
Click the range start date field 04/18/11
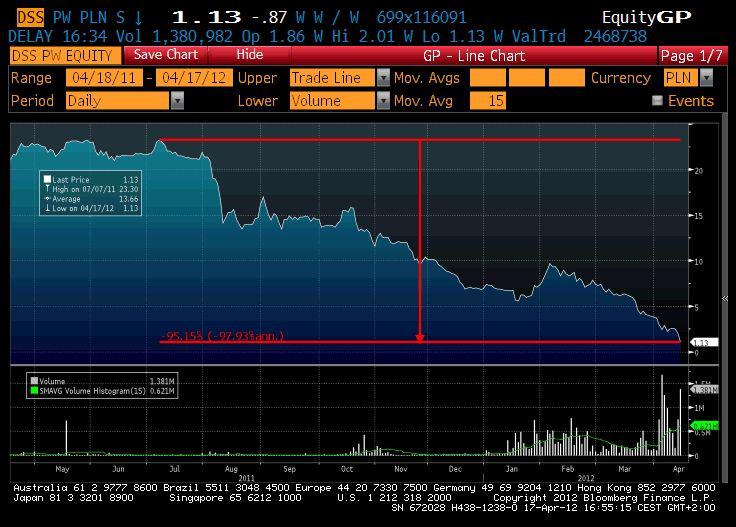coord(101,78)
